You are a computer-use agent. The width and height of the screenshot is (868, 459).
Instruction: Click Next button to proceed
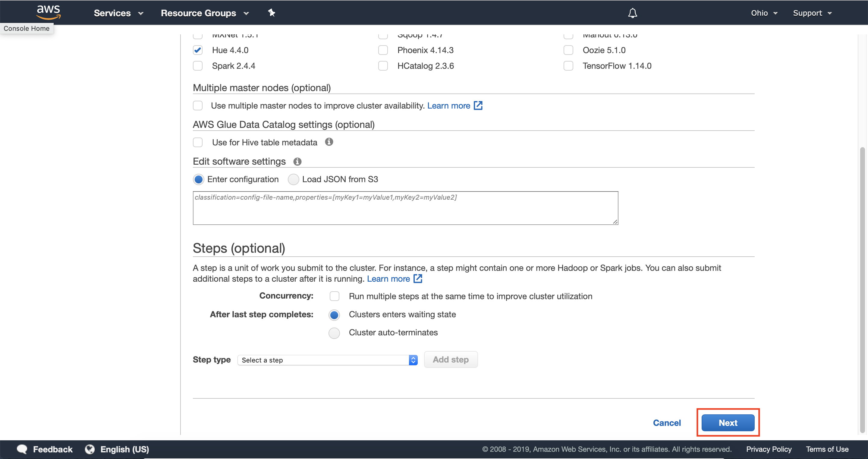point(728,422)
